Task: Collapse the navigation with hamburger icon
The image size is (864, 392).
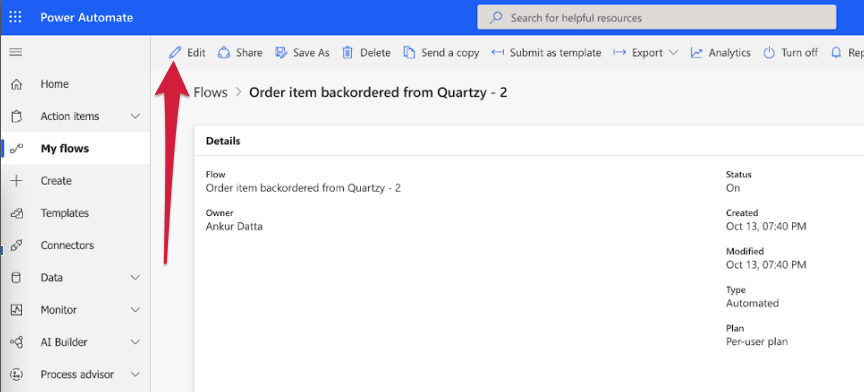Action: [x=16, y=52]
